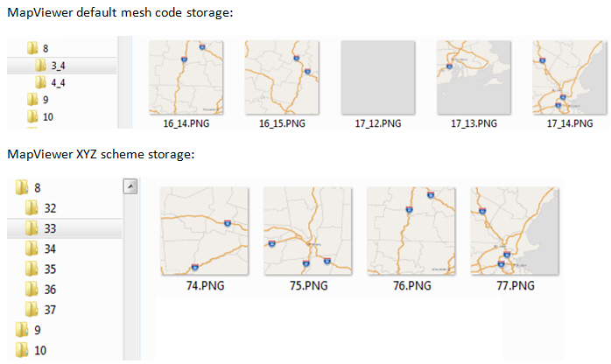The height and width of the screenshot is (364, 611).
Task: Open tile thumbnail 74.PNG
Action: click(204, 231)
